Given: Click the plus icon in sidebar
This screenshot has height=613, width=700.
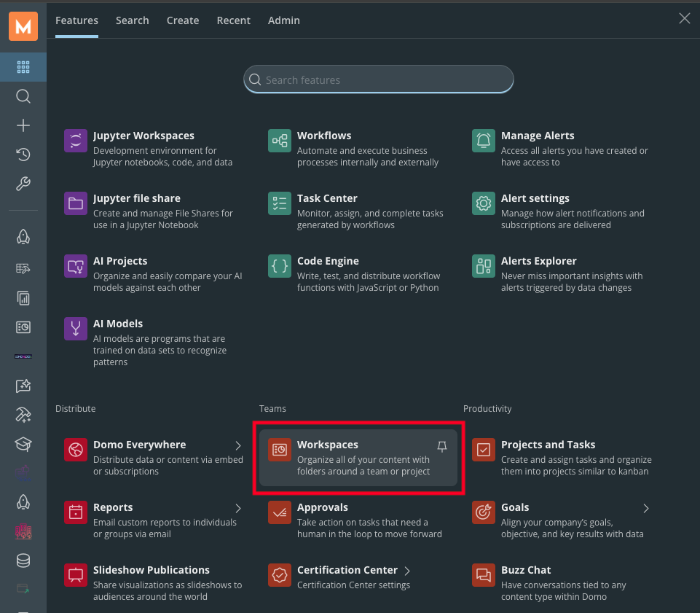Looking at the screenshot, I should click(x=23, y=125).
